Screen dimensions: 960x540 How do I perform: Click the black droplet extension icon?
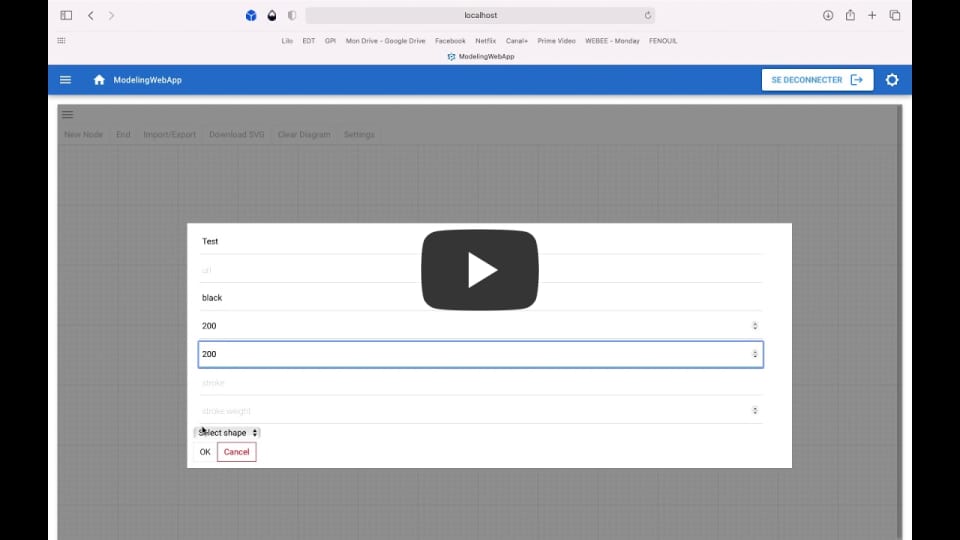tap(272, 15)
